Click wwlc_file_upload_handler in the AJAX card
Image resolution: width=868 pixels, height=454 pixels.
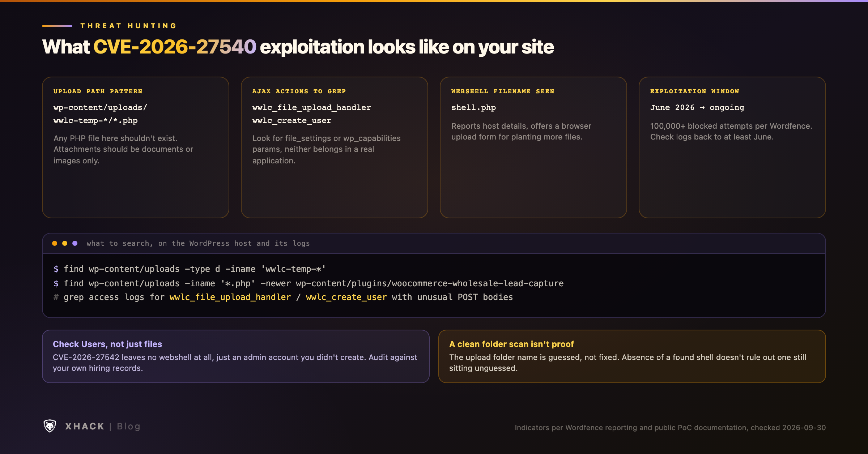(x=312, y=107)
